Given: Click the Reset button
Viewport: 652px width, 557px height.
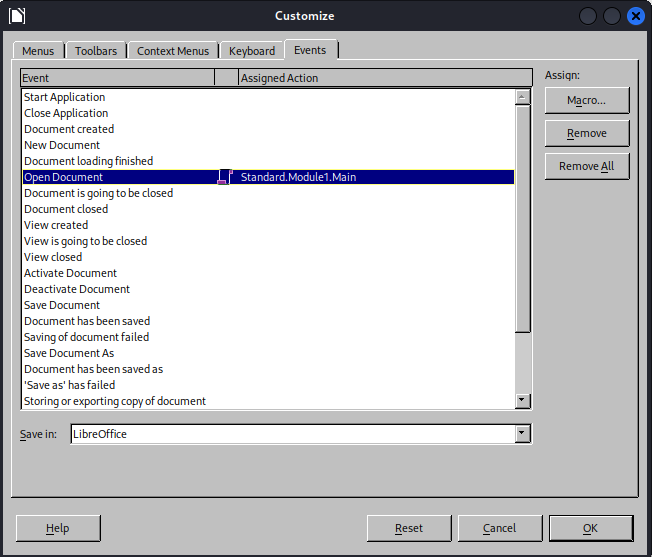Looking at the screenshot, I should tap(409, 528).
